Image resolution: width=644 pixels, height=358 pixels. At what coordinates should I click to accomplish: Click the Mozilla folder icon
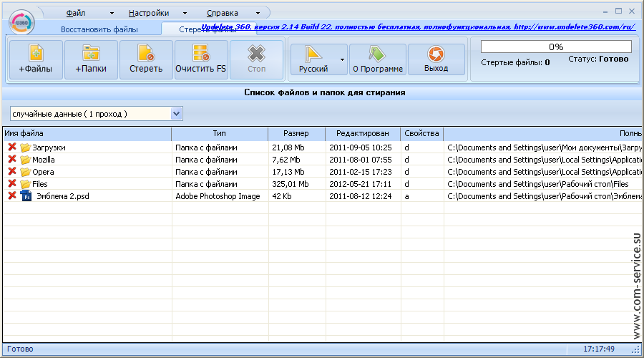coord(26,160)
